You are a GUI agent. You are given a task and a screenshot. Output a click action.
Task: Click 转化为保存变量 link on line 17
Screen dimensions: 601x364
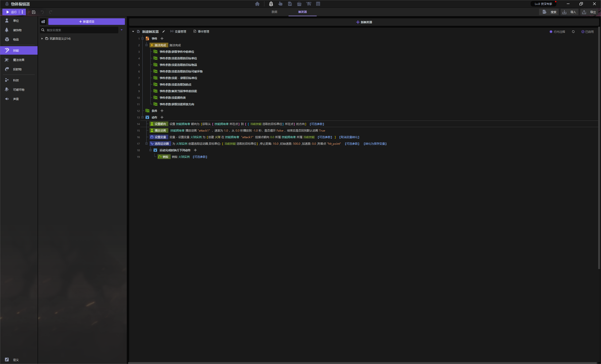(375, 144)
